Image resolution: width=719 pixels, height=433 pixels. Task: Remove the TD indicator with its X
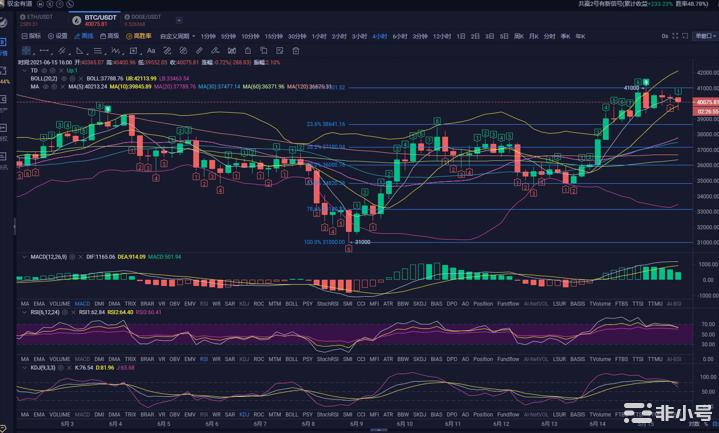[x=61, y=71]
